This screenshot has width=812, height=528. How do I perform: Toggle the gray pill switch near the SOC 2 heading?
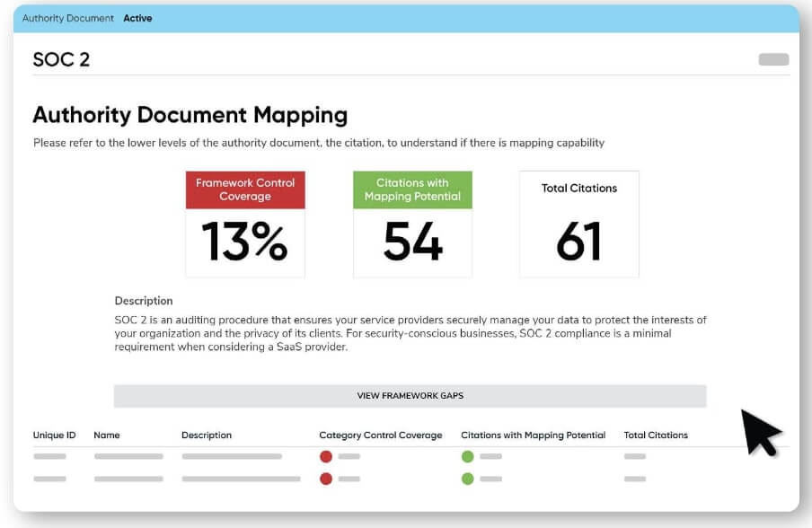(772, 59)
